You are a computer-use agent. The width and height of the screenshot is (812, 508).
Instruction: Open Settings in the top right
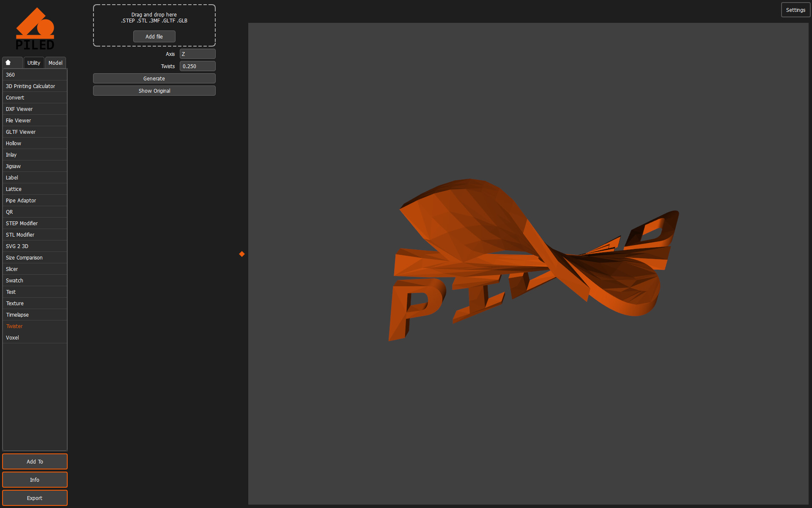coord(796,10)
